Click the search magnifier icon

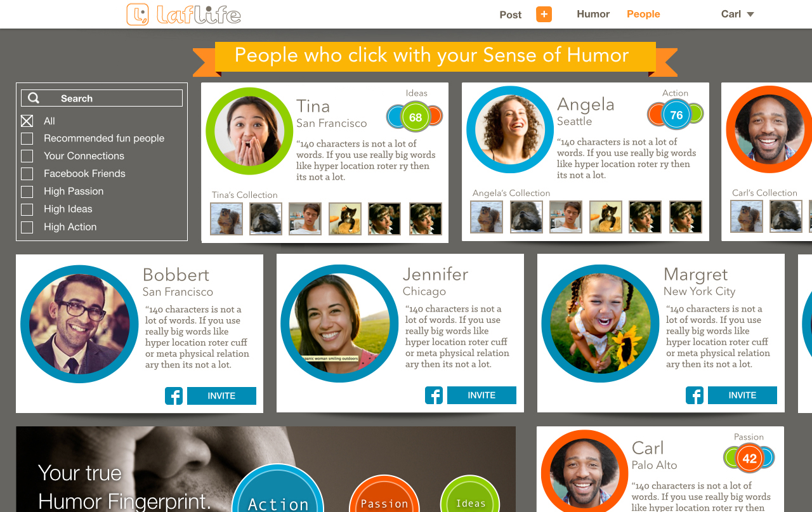[x=34, y=98]
